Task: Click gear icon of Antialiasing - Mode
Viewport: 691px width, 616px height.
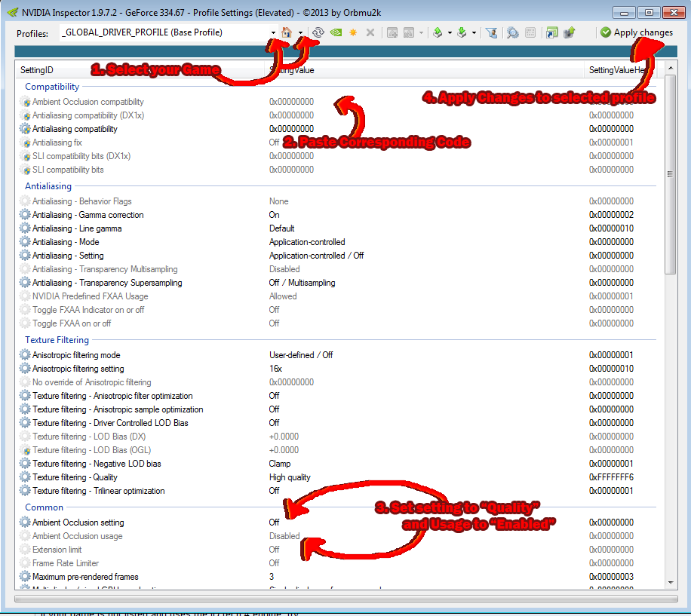Action: click(25, 242)
